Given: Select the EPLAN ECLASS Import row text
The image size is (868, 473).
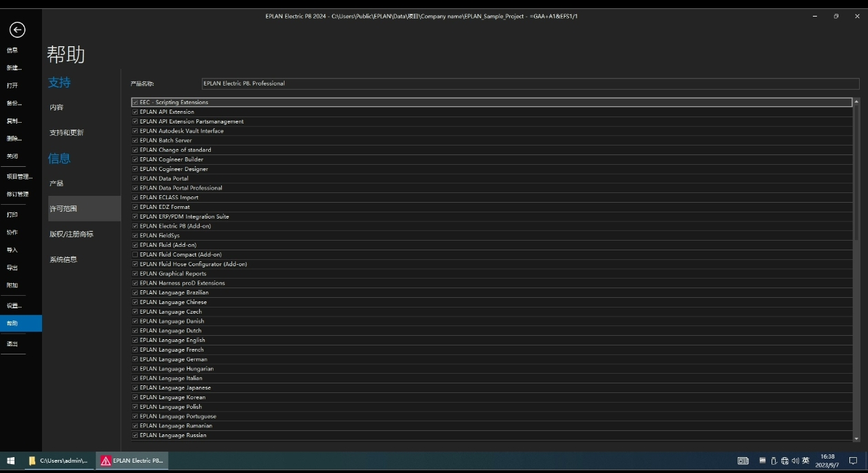Looking at the screenshot, I should (x=169, y=197).
